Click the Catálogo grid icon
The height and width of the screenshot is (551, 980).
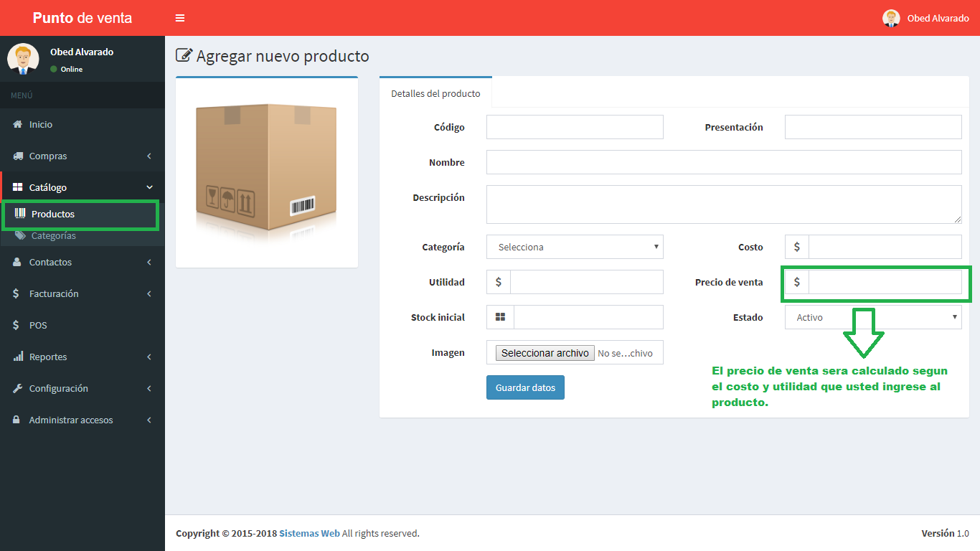pos(18,187)
